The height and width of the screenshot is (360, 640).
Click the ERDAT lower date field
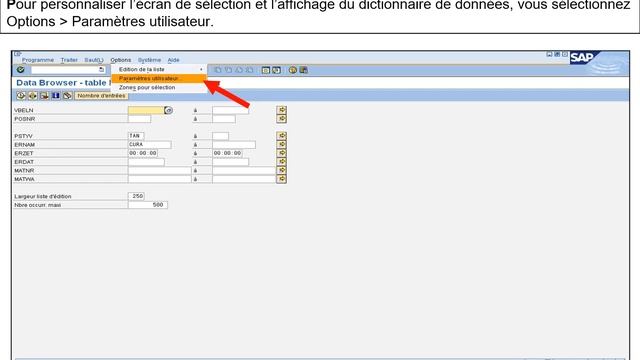coord(146,162)
